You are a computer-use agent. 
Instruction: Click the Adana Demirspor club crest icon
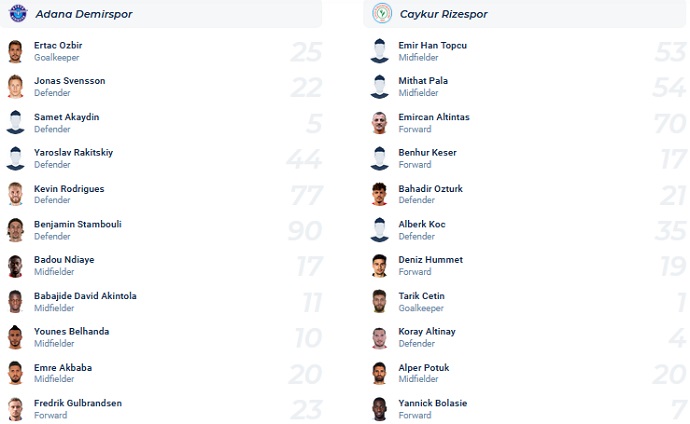pyautogui.click(x=17, y=14)
